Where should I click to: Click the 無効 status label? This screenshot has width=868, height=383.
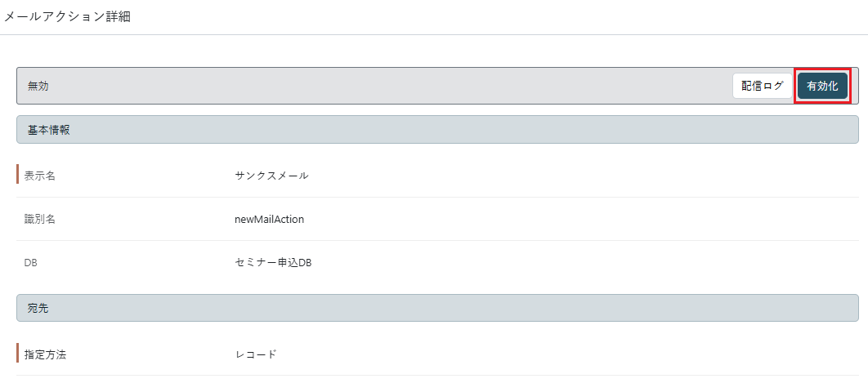[38, 86]
